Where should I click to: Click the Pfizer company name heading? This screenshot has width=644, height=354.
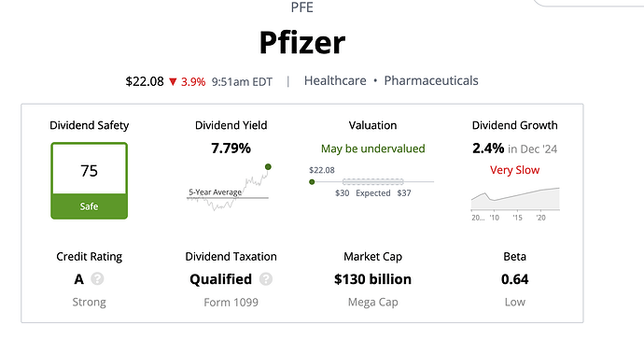coord(302,42)
